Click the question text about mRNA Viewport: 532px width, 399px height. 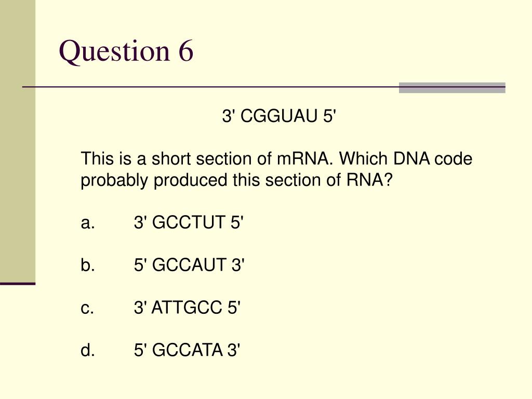coord(276,169)
